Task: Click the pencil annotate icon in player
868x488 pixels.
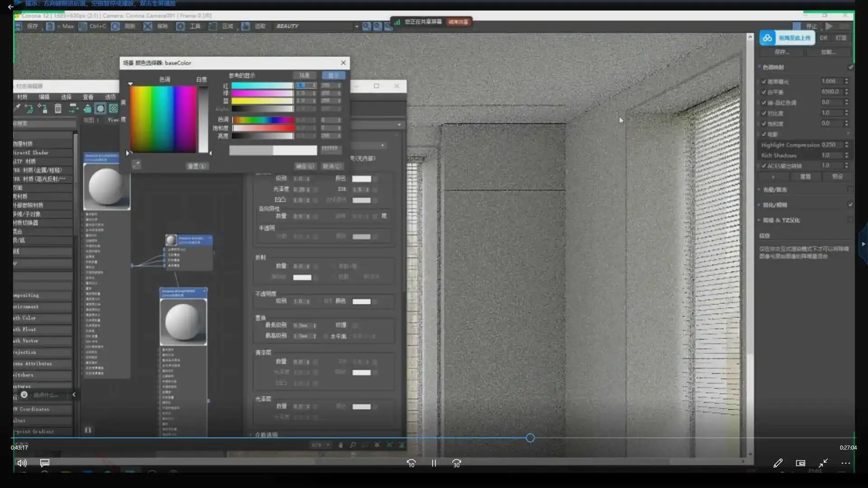Action: click(x=778, y=463)
